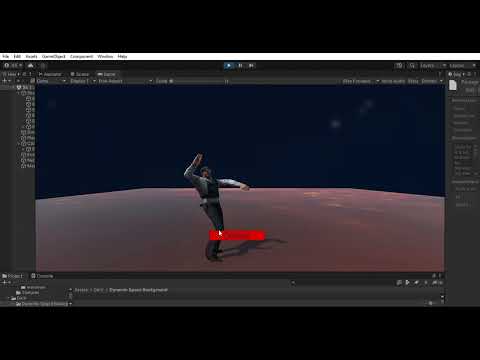Viewport: 480px width, 360px height.
Task: Open the File menu
Action: [6, 56]
